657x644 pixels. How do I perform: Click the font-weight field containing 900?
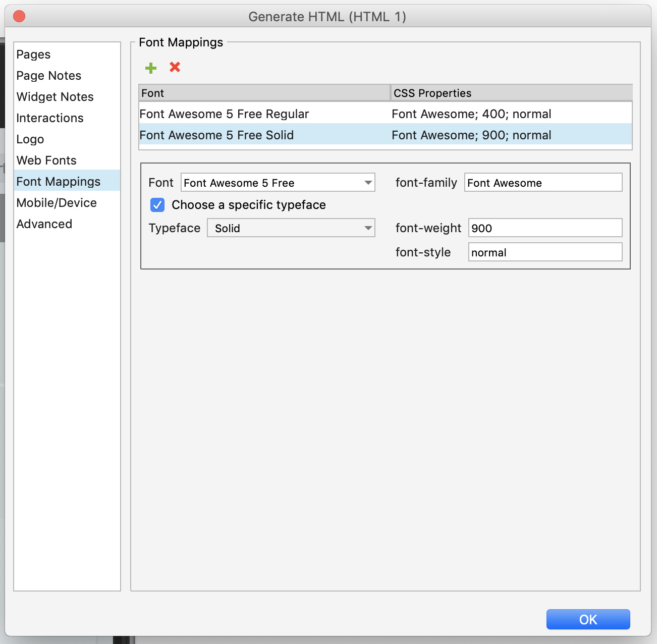[x=545, y=228]
